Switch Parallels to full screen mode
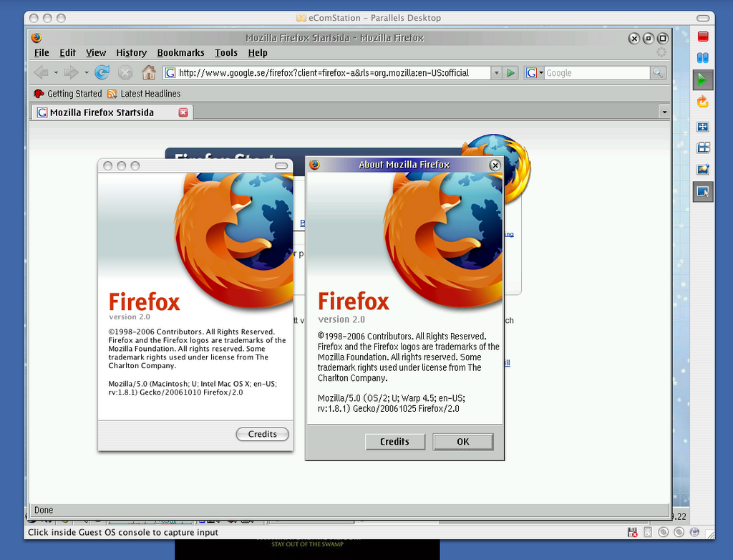Screen dimensions: 733x560 703,126
